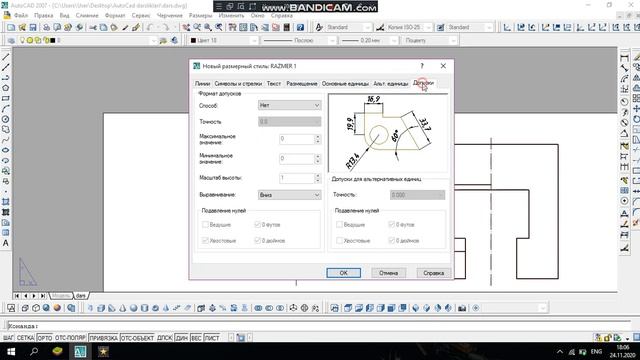Click the Команда command line input
This screenshot has height=360, width=640.
click(x=318, y=326)
